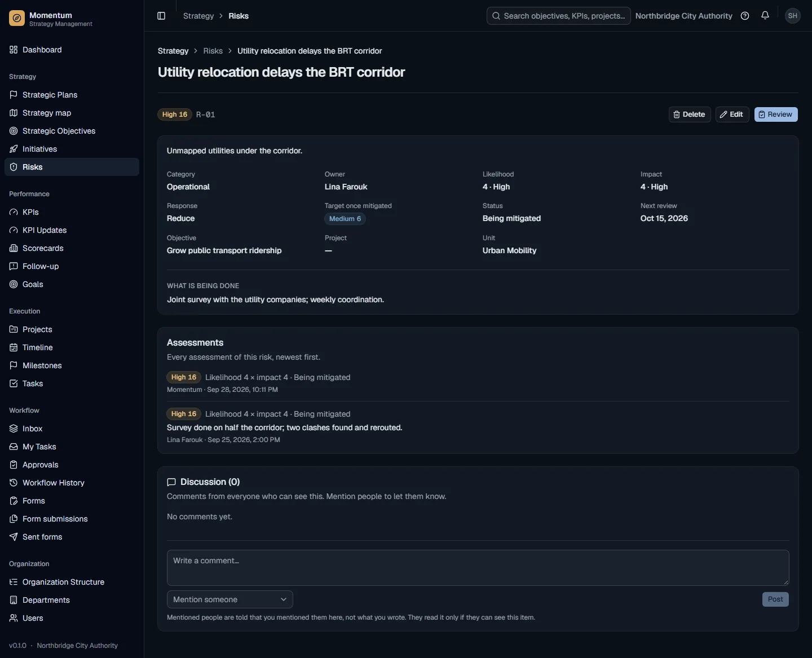Screen dimensions: 812x658
Task: Open Departments in sidebar
Action: tap(72, 600)
